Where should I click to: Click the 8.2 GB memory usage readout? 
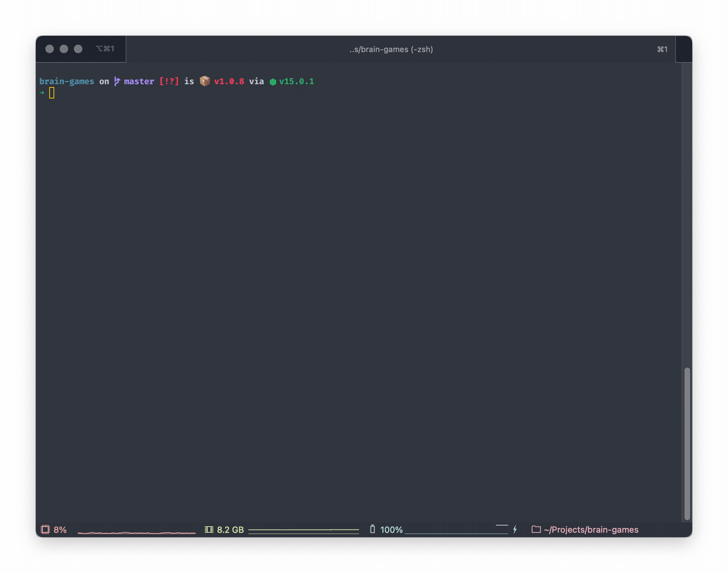tap(230, 529)
